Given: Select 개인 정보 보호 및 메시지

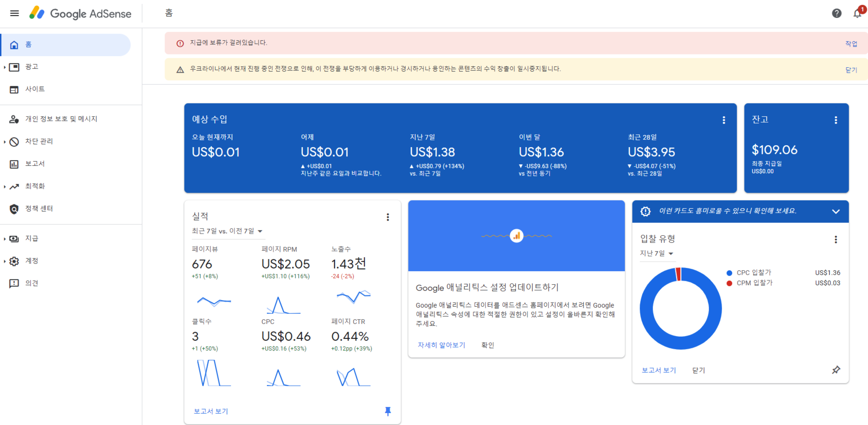Looking at the screenshot, I should [61, 119].
